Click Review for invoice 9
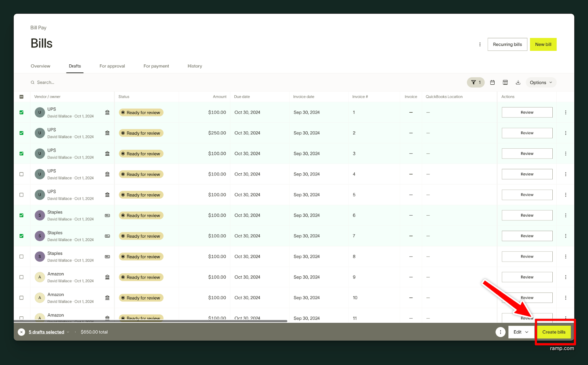This screenshot has height=365, width=588. pyautogui.click(x=527, y=277)
